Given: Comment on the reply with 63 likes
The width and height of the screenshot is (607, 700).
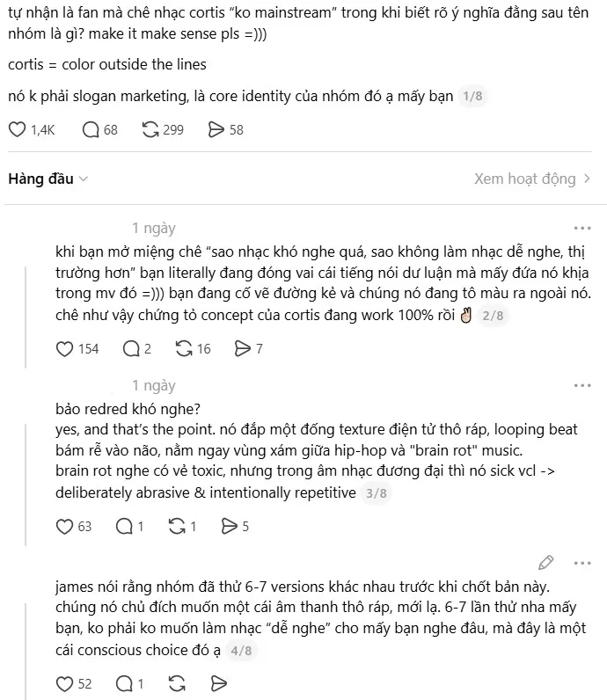Looking at the screenshot, I should pos(123,527).
